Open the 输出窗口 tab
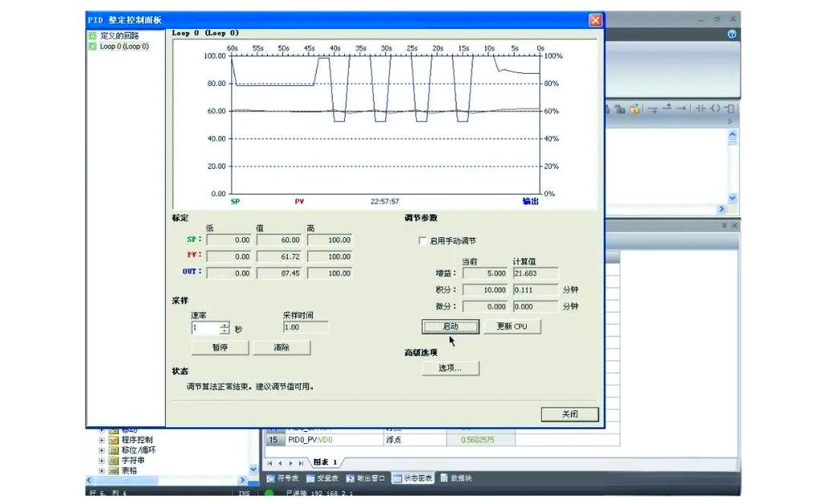 (x=366, y=478)
